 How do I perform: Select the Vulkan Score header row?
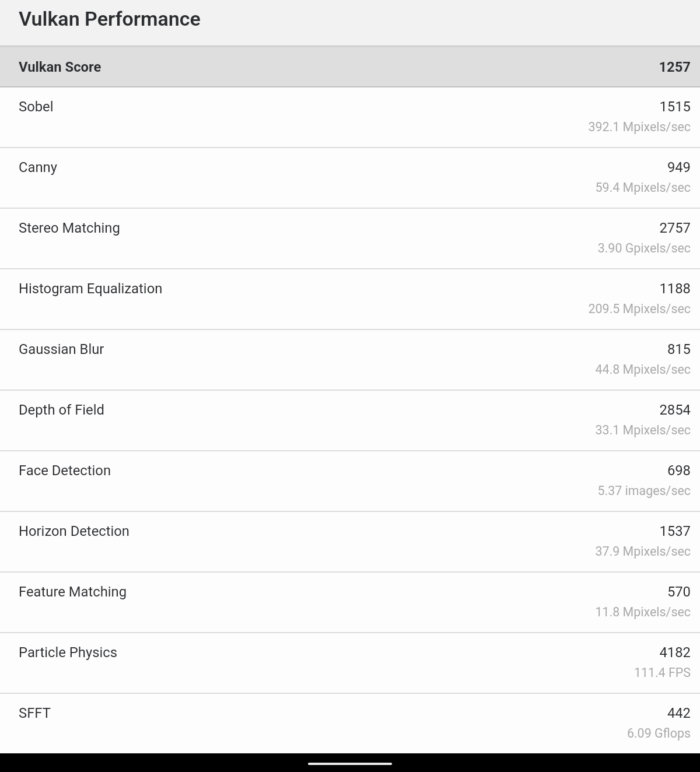tap(350, 67)
